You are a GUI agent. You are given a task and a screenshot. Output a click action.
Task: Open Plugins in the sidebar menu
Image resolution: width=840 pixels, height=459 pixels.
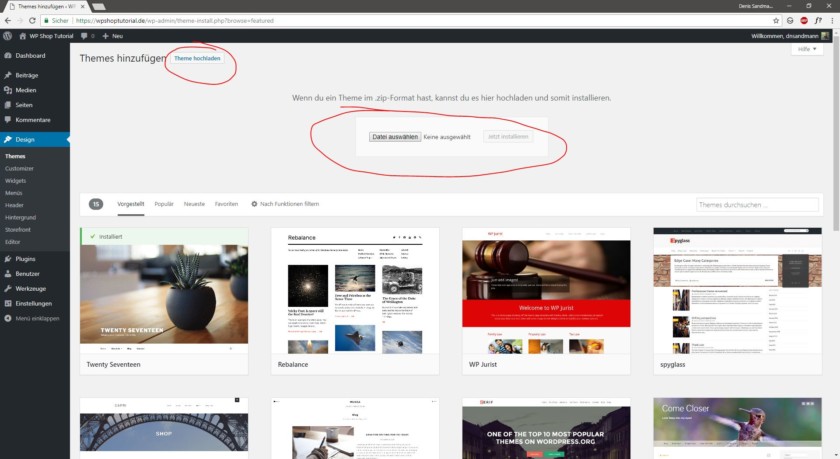27,258
